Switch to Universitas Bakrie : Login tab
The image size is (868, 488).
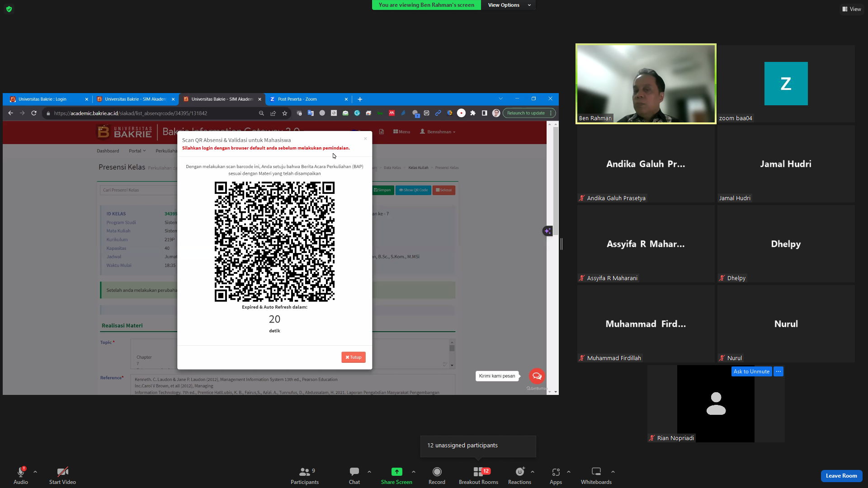49,99
